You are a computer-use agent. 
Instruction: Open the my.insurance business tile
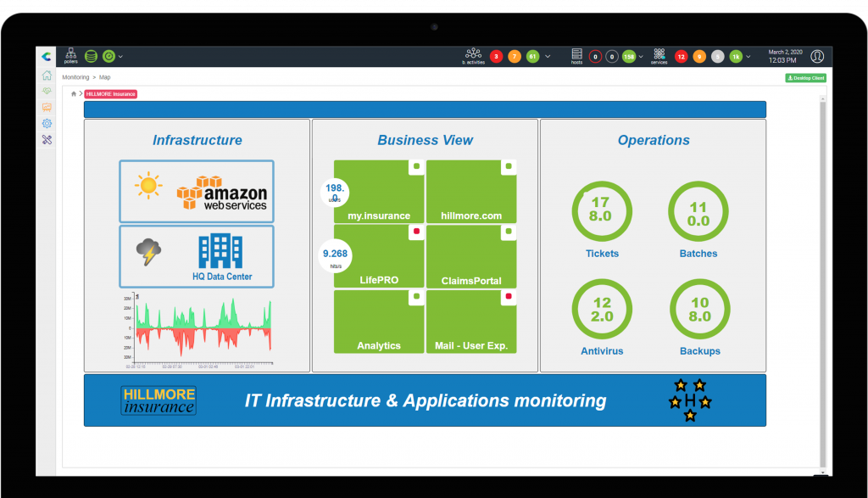[x=379, y=192]
